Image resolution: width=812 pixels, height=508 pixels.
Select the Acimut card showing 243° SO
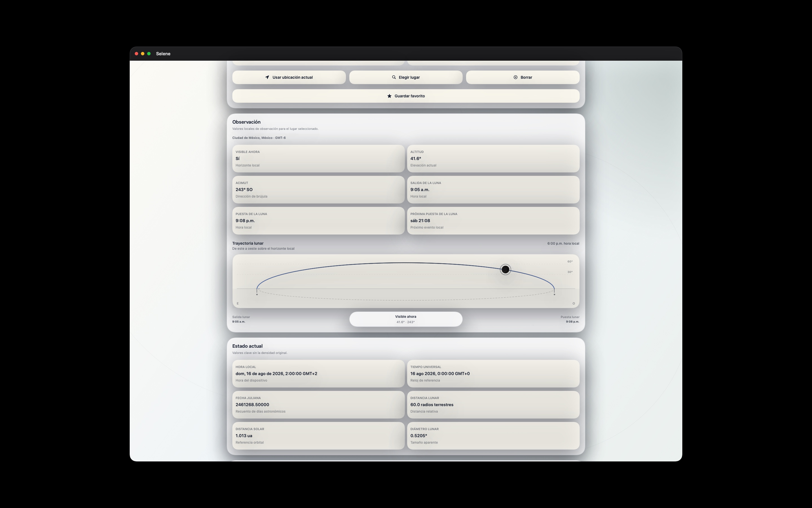pyautogui.click(x=318, y=189)
